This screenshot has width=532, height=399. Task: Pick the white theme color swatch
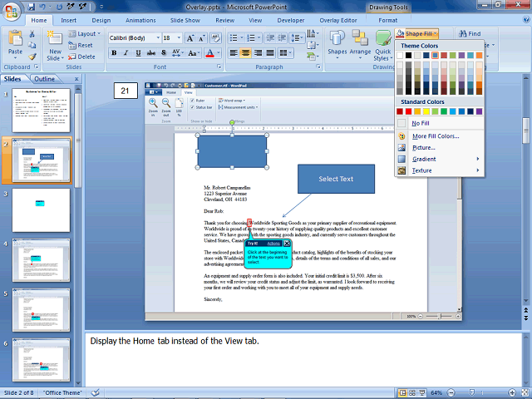click(x=400, y=55)
